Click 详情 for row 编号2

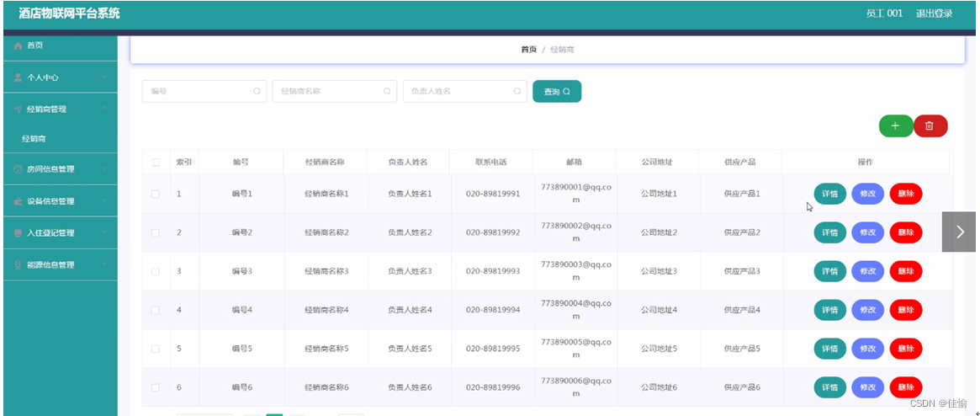(830, 232)
